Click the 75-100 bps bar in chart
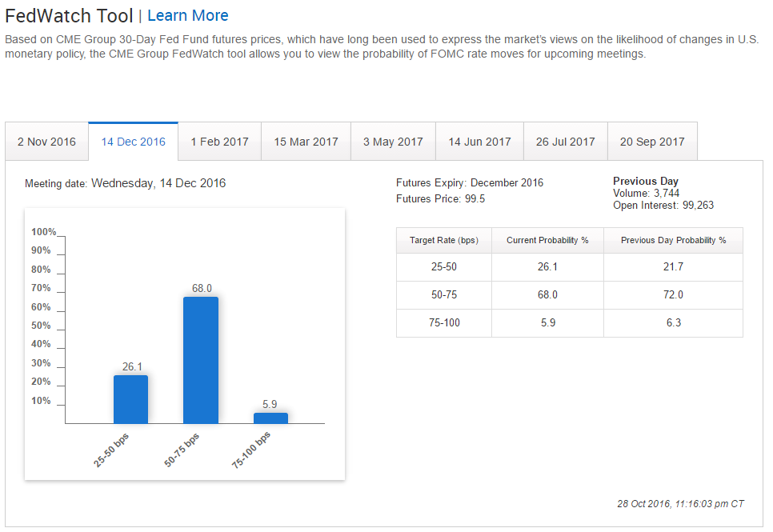This screenshot has width=773, height=532. (270, 418)
